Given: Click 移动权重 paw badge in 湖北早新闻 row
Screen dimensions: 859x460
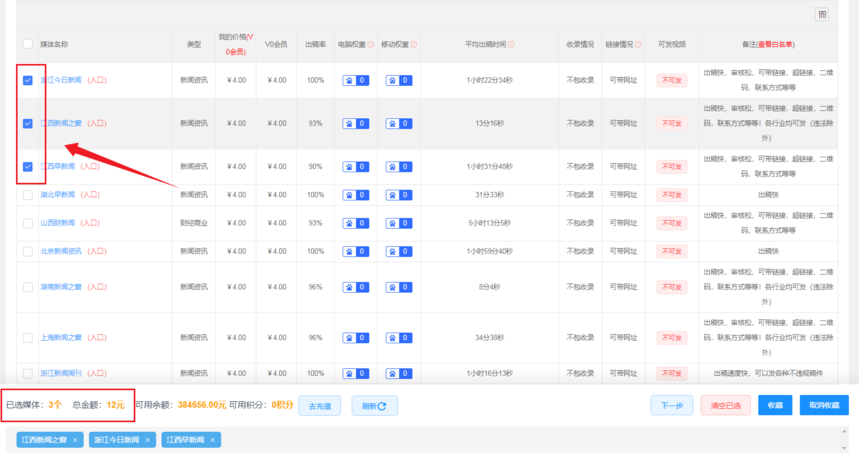Looking at the screenshot, I should pos(399,195).
